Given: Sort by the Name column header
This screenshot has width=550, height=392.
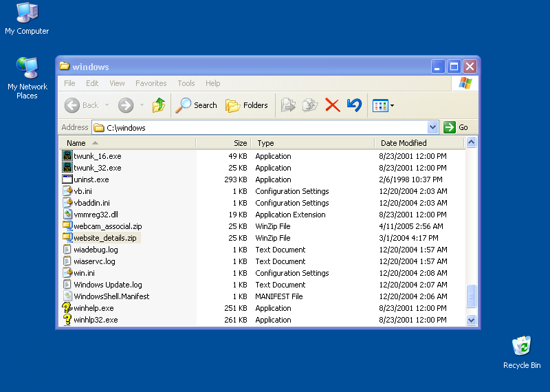Looking at the screenshot, I should point(127,143).
